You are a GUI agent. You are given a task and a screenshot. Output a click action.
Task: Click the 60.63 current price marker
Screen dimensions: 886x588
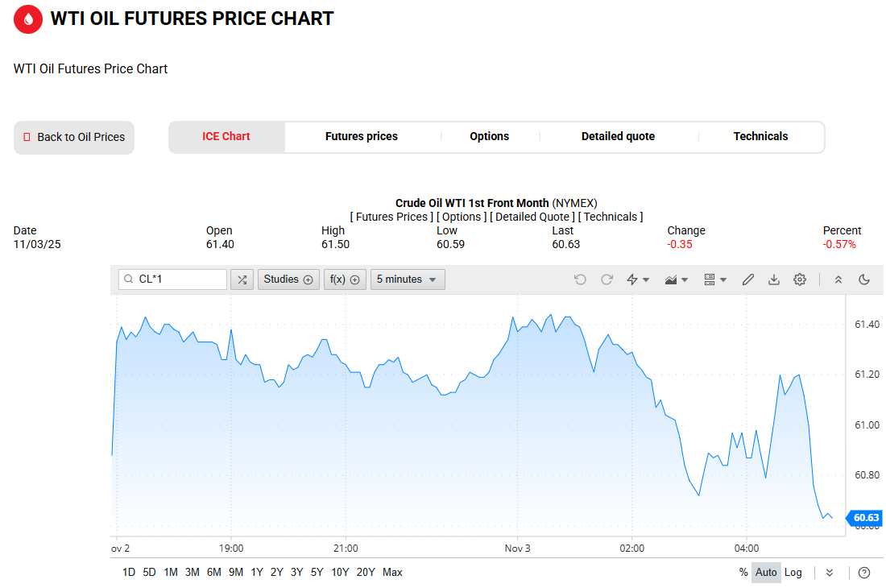click(865, 518)
